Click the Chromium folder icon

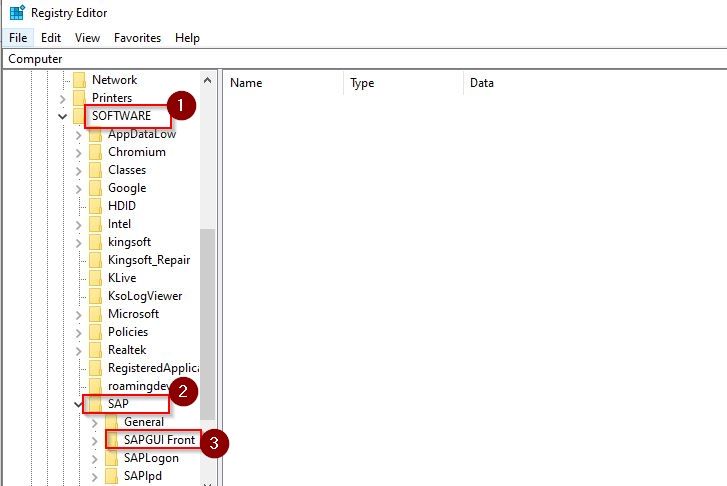pos(96,152)
